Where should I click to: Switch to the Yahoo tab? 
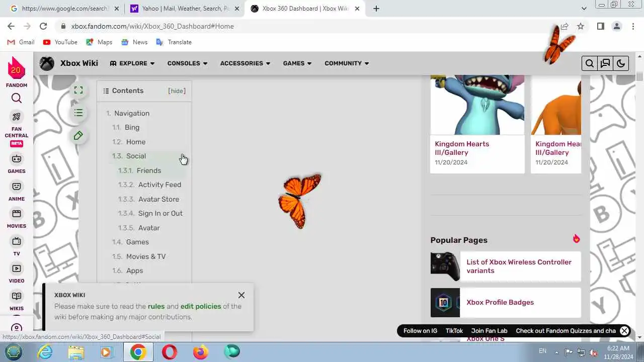(x=184, y=9)
